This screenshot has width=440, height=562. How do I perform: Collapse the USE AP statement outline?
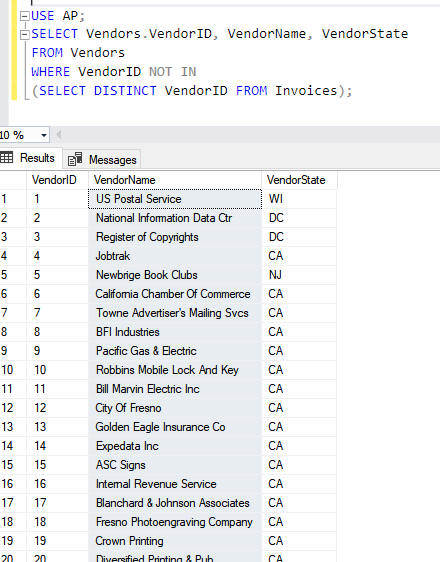point(24,16)
